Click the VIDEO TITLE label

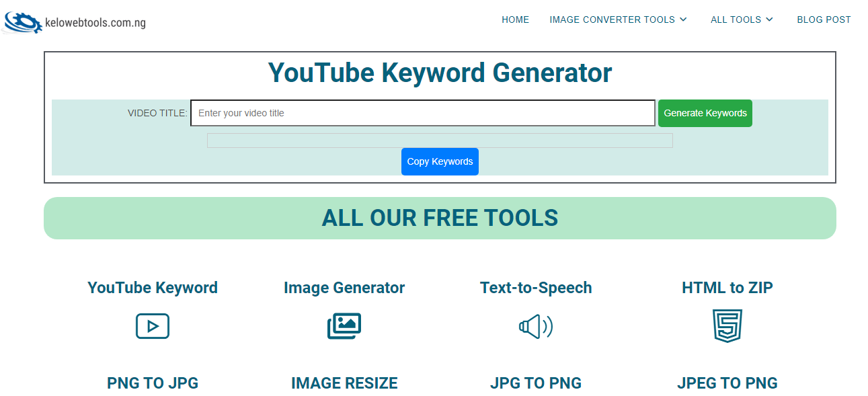click(x=157, y=113)
